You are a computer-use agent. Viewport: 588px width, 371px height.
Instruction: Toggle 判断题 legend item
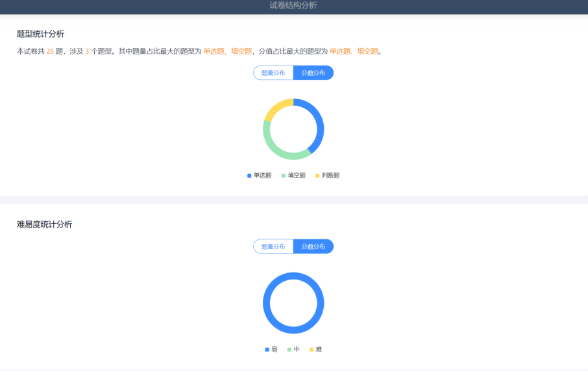(328, 175)
